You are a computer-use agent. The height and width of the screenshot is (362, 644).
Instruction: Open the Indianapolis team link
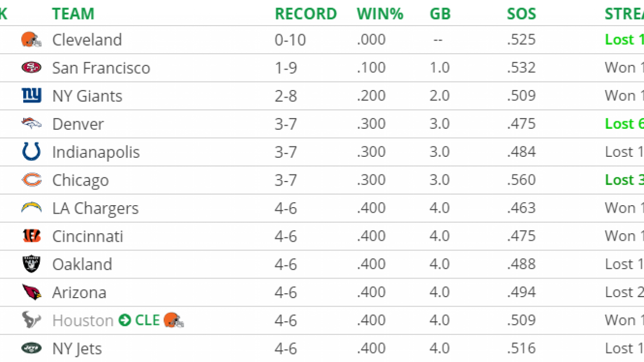coord(96,152)
